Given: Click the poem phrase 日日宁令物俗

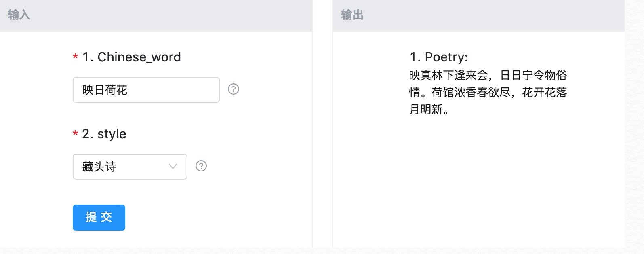Looking at the screenshot, I should coord(533,76).
